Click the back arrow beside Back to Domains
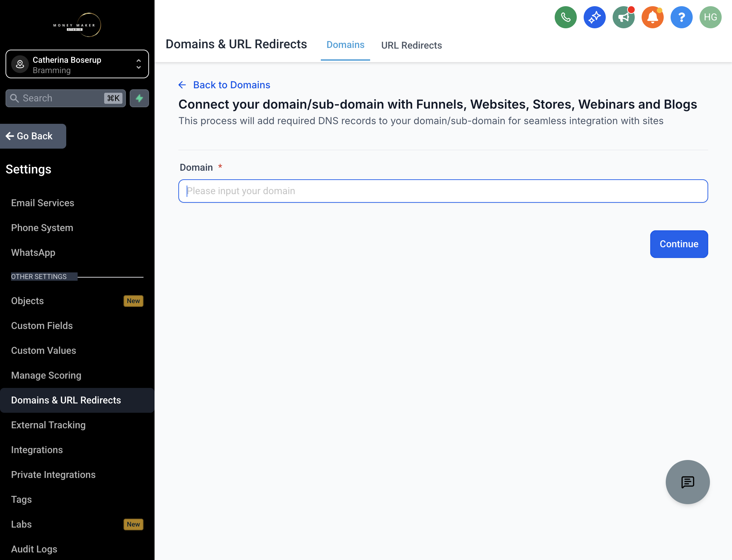The image size is (732, 560). point(182,85)
